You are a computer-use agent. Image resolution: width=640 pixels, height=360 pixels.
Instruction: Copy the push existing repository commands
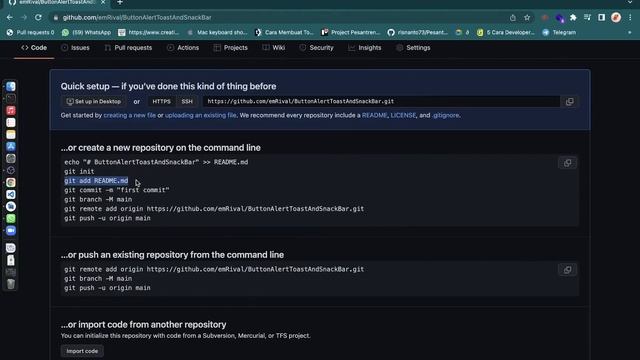[x=567, y=270]
